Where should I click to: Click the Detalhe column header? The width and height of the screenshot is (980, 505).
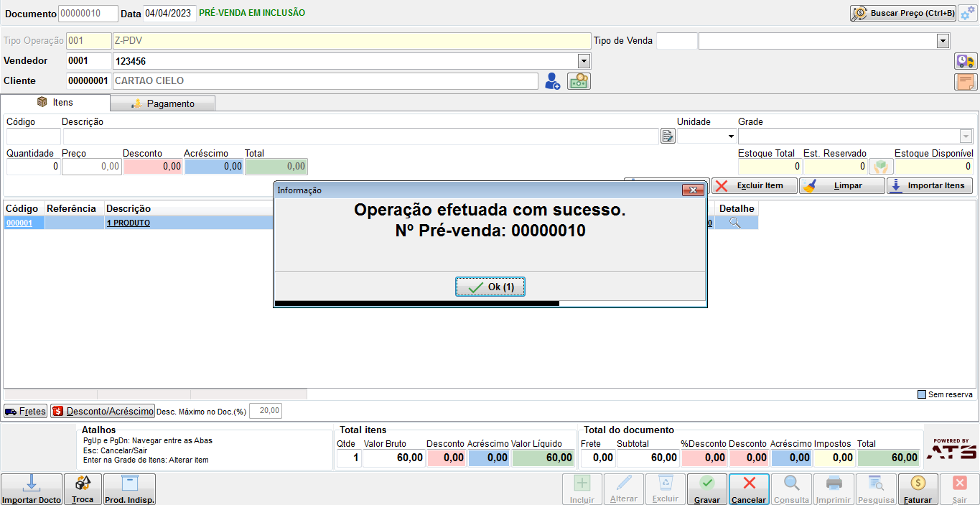tap(737, 208)
